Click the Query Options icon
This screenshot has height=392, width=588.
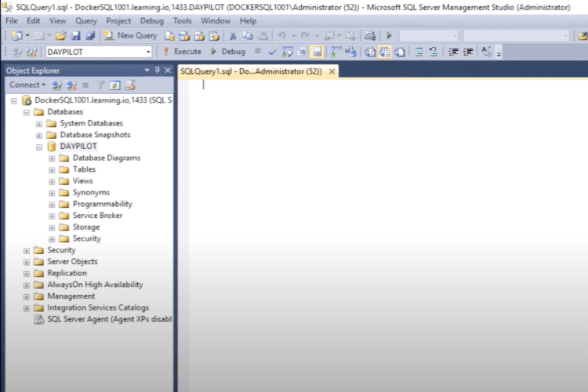tap(303, 52)
